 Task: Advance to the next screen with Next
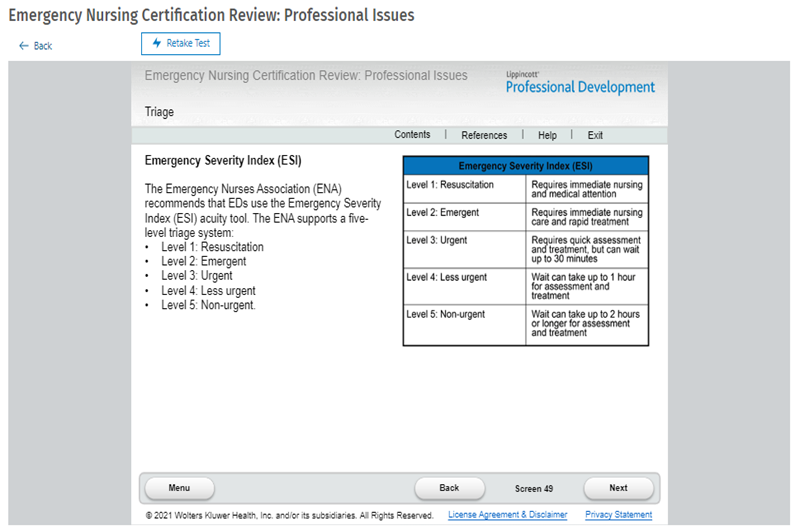coord(618,488)
